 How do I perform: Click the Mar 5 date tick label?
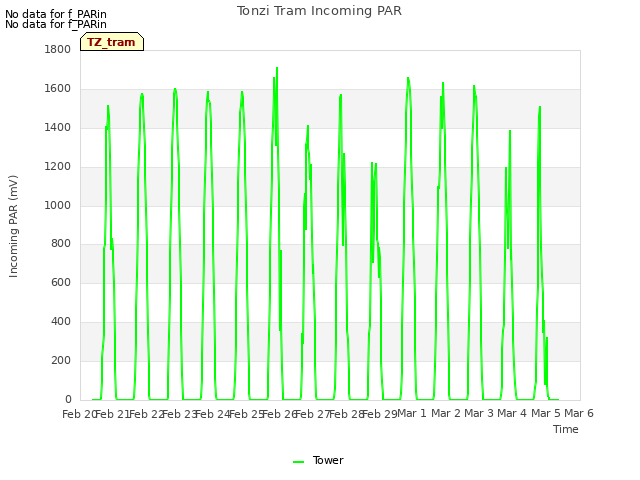tap(546, 413)
